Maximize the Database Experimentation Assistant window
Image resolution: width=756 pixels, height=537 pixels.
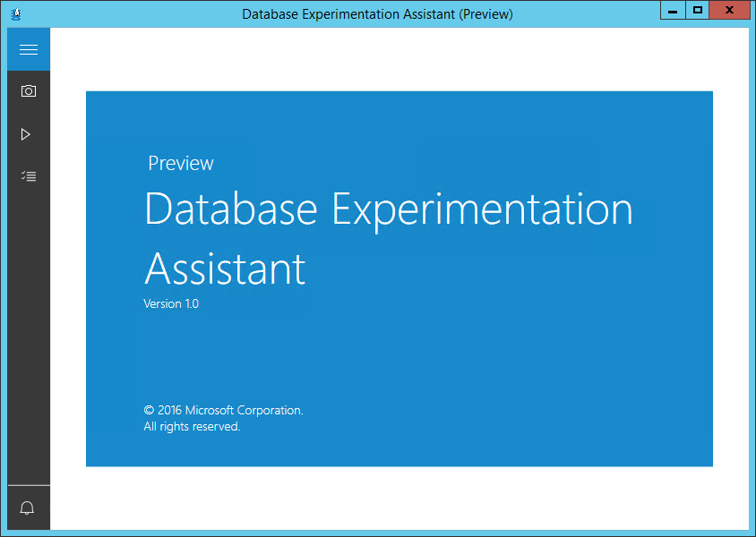[697, 10]
